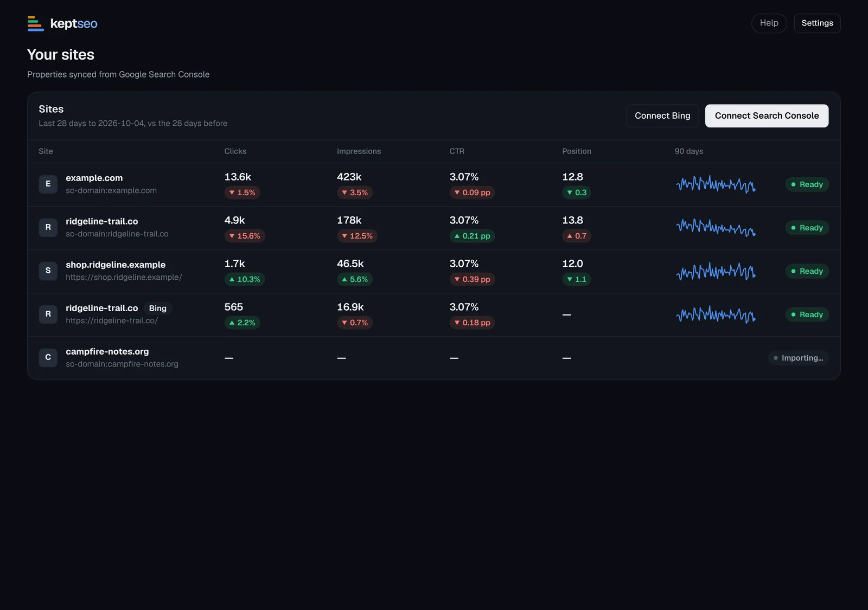
Task: Click the C avatar for campfire-notes.org
Action: [48, 358]
